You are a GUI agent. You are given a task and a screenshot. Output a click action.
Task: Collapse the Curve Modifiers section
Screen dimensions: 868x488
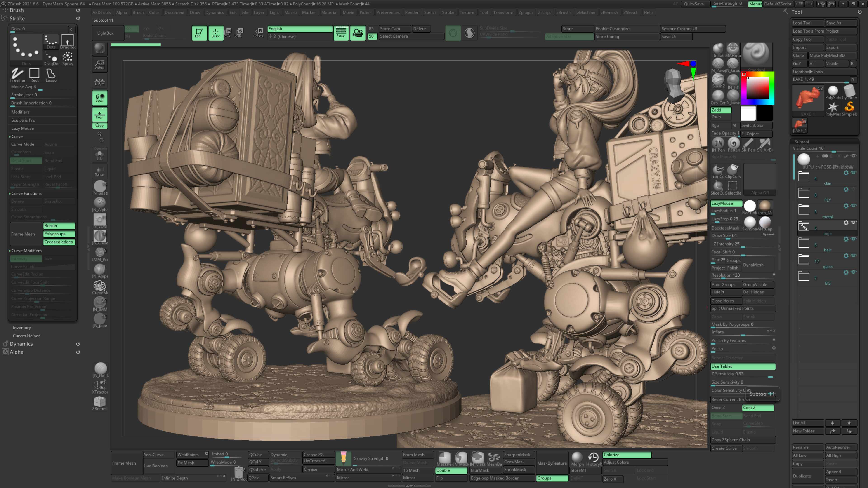(x=26, y=251)
